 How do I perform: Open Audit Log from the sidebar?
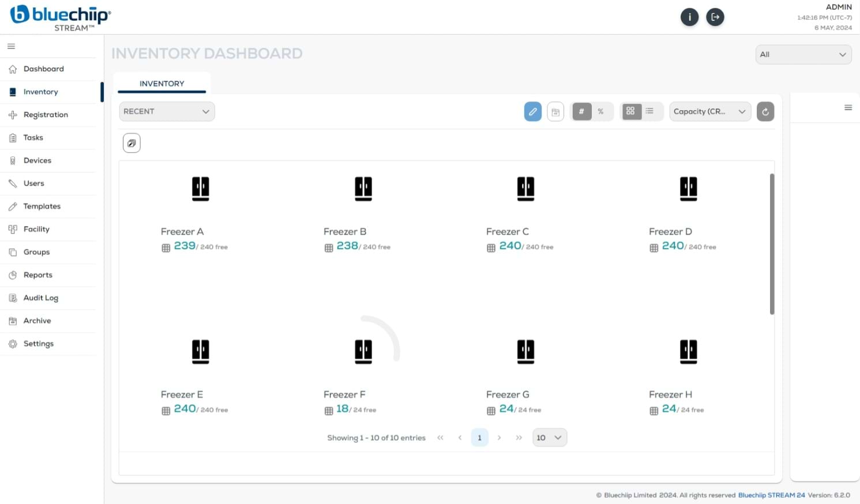coord(40,298)
